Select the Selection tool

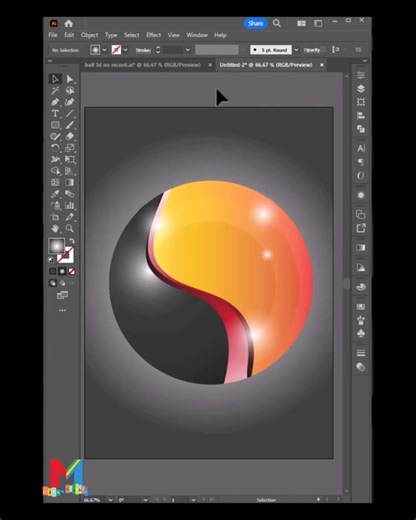55,79
